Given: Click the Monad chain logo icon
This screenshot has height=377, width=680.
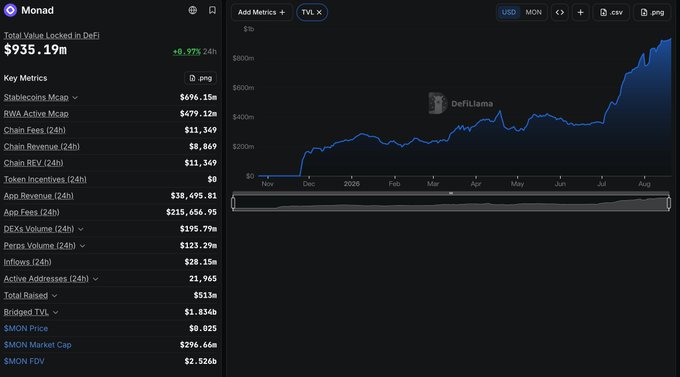Looking at the screenshot, I should click(10, 10).
